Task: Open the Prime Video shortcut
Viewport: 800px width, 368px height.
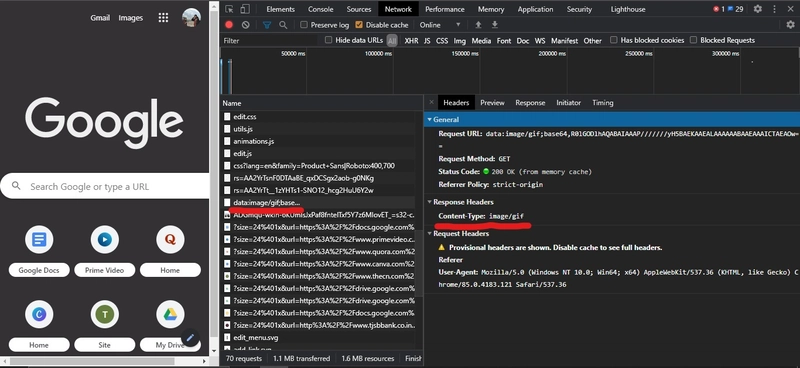Action: coord(105,250)
